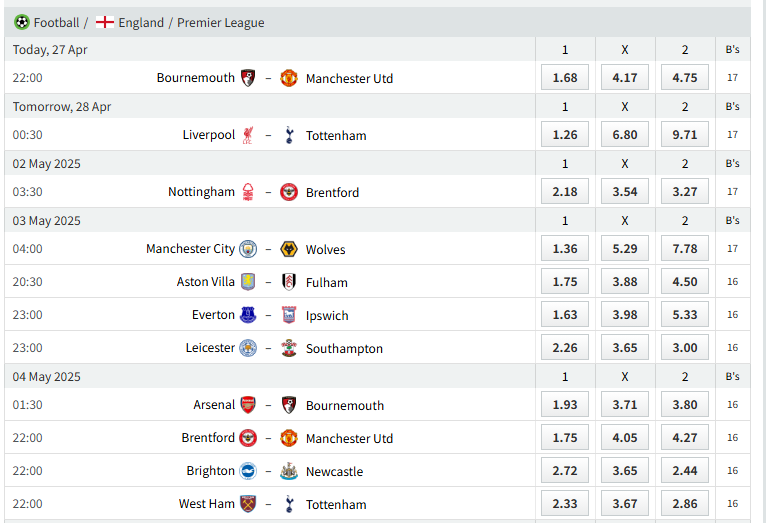Click Tottenham crest in Liverpool match
The height and width of the screenshot is (523, 766).
coord(289,135)
